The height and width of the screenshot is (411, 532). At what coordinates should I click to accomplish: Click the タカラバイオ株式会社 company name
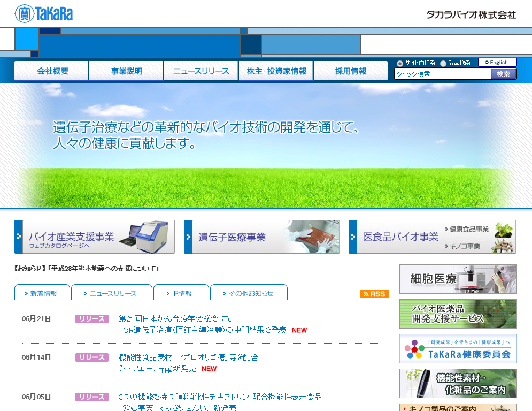pyautogui.click(x=471, y=14)
